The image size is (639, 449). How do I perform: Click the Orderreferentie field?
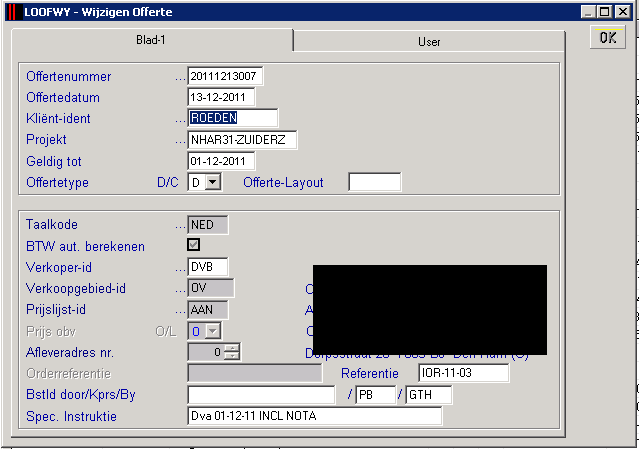tap(255, 373)
